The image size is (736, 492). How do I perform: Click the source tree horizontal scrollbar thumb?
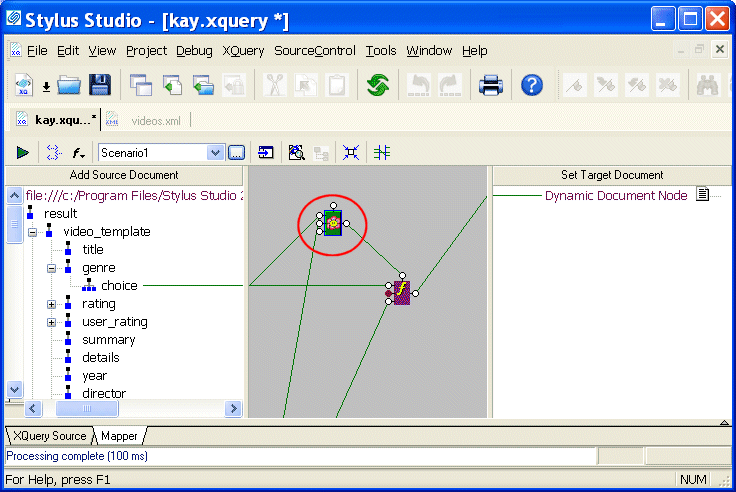tap(85, 409)
